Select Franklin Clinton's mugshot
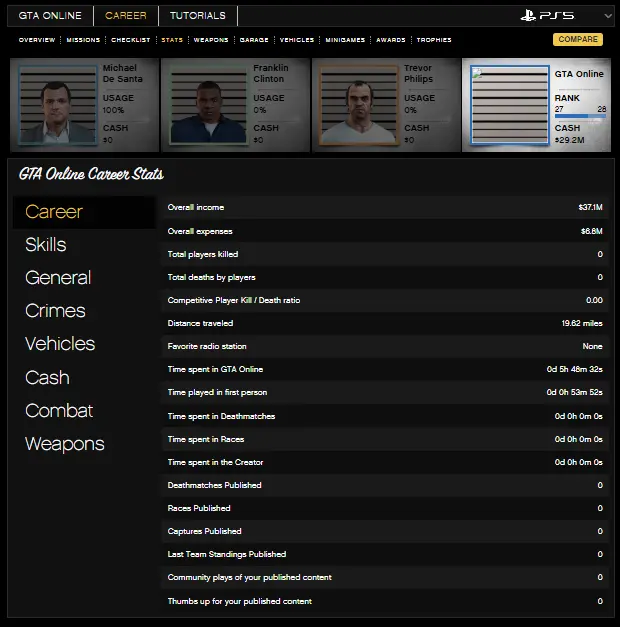This screenshot has height=627, width=620. tap(208, 105)
